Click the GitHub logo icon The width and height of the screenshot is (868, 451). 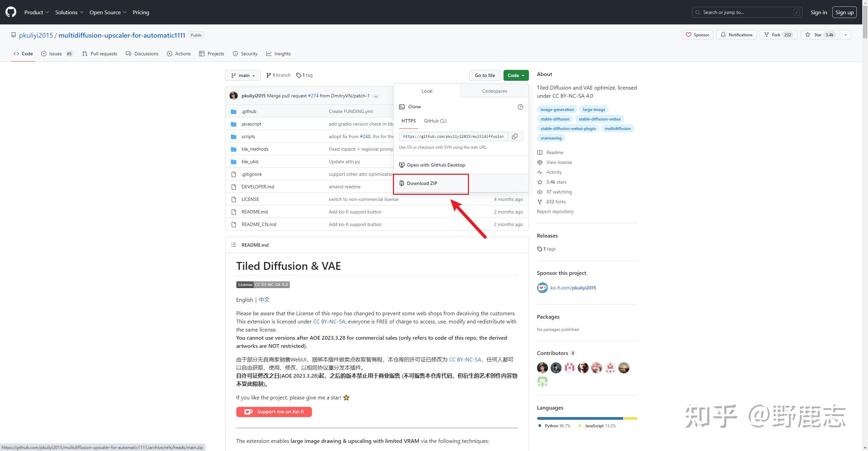pos(11,12)
